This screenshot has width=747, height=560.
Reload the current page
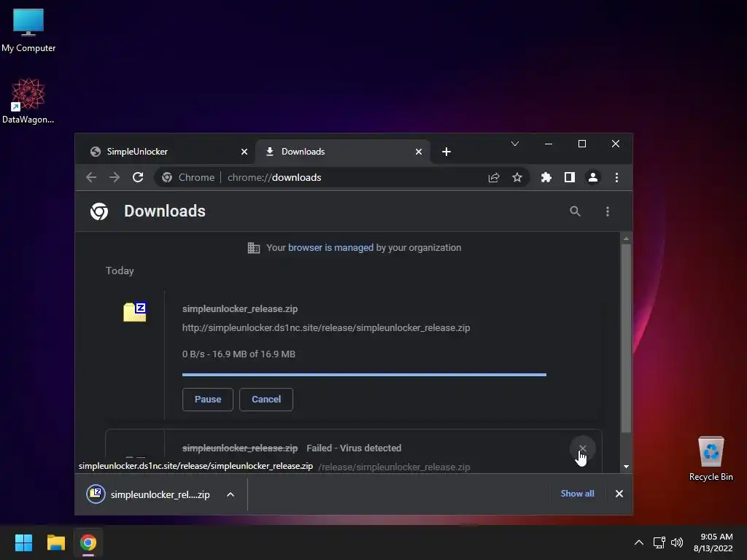point(138,177)
